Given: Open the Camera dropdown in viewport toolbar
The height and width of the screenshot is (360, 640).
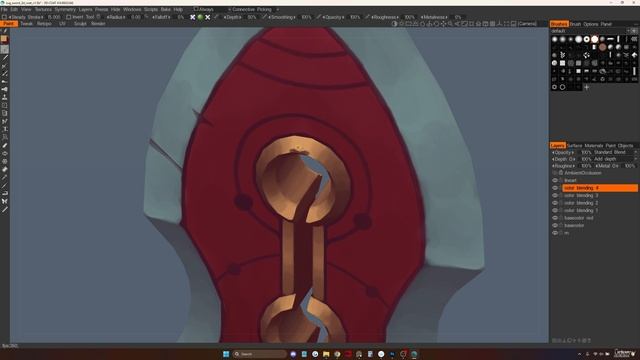Looking at the screenshot, I should point(527,24).
